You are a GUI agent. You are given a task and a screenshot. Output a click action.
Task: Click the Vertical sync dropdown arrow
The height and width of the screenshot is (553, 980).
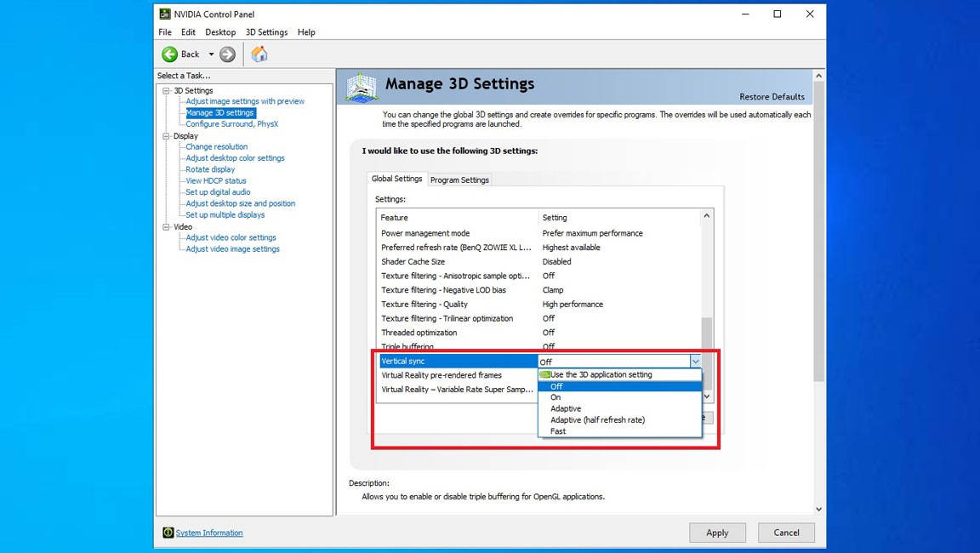695,362
